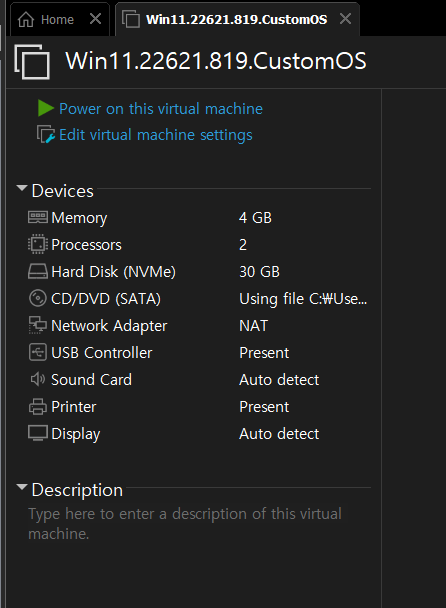This screenshot has height=608, width=446.
Task: Open Edit virtual machine settings link
Action: [156, 135]
